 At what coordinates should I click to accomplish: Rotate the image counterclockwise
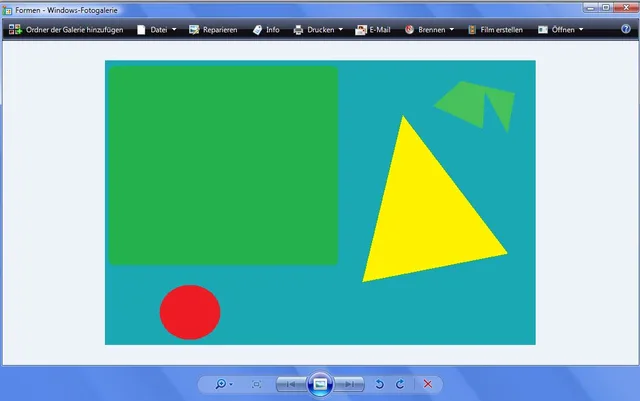point(379,384)
